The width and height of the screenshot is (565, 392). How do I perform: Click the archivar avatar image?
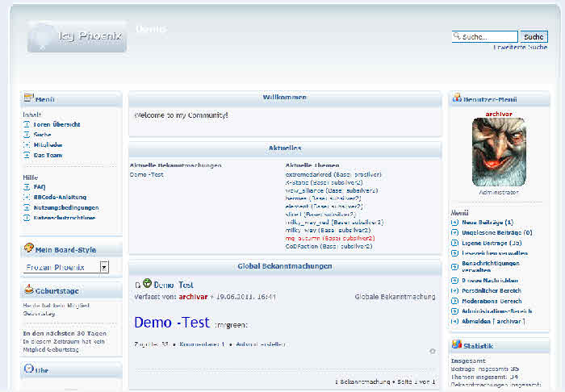498,152
